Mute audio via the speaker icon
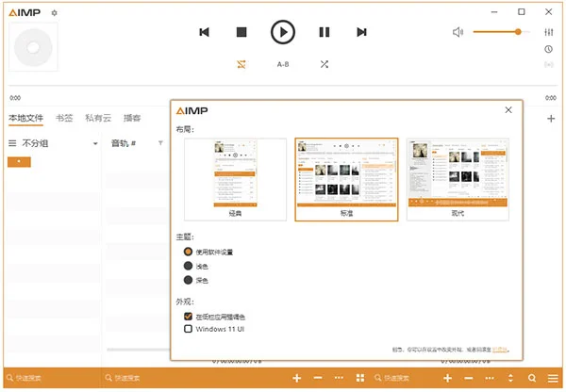This screenshot has width=566, height=392. pyautogui.click(x=458, y=32)
